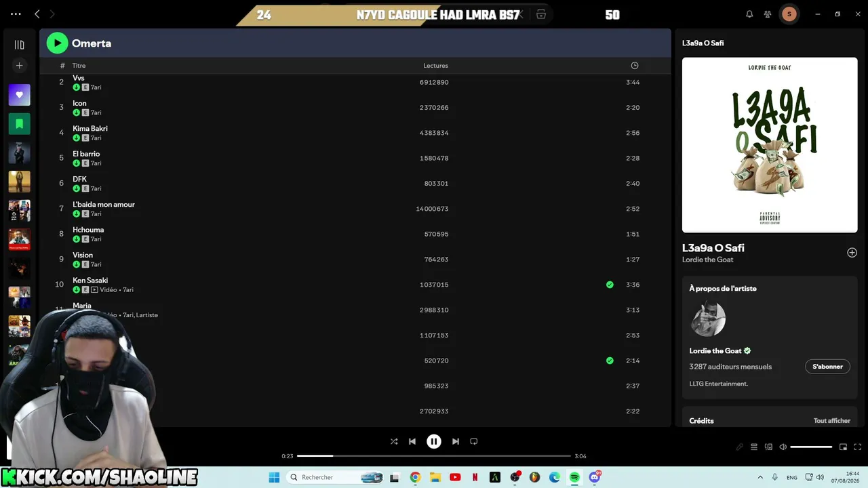This screenshot has height=488, width=868.
Task: Sort by the duration clock icon
Action: 635,66
